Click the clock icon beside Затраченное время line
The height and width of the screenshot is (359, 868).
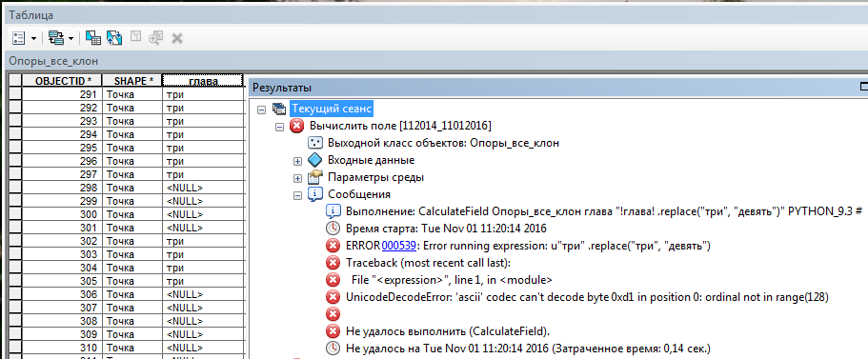(x=333, y=349)
